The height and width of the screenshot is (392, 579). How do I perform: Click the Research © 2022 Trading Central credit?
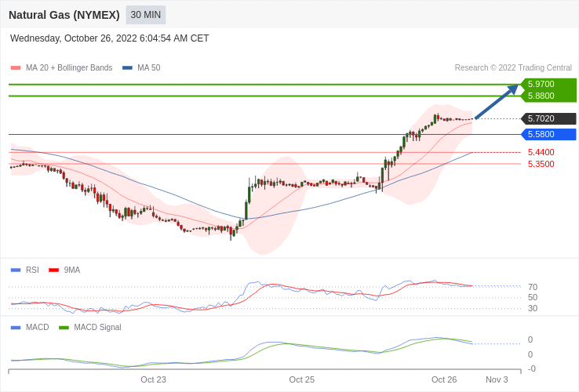tap(513, 68)
